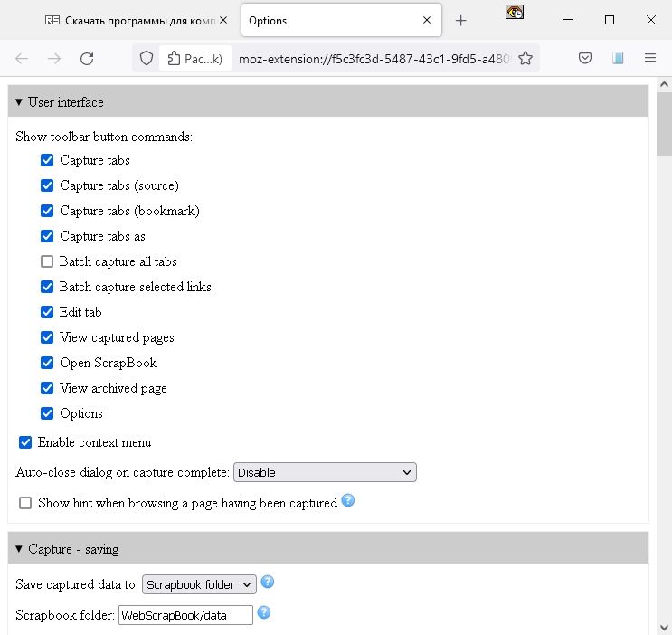Click help icon beside Scrapbook folder field
672x635 pixels.
click(264, 613)
